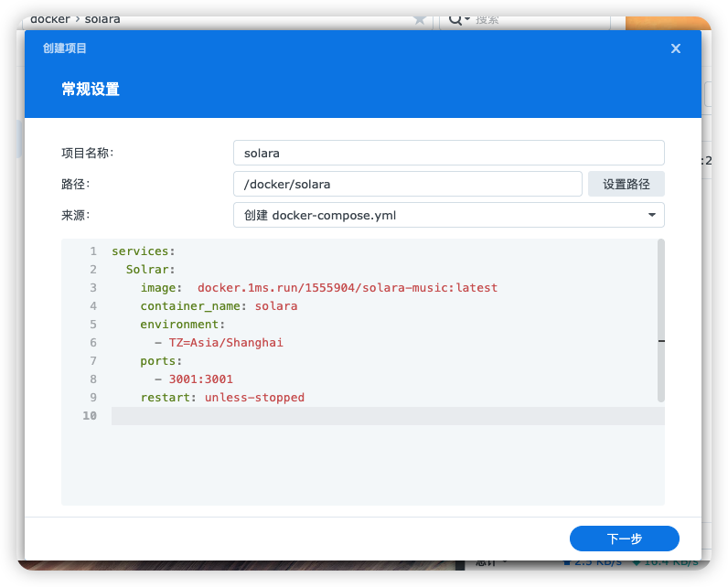This screenshot has height=587, width=728.
Task: Click the docker breadcrumb in path bar
Action: point(51,19)
